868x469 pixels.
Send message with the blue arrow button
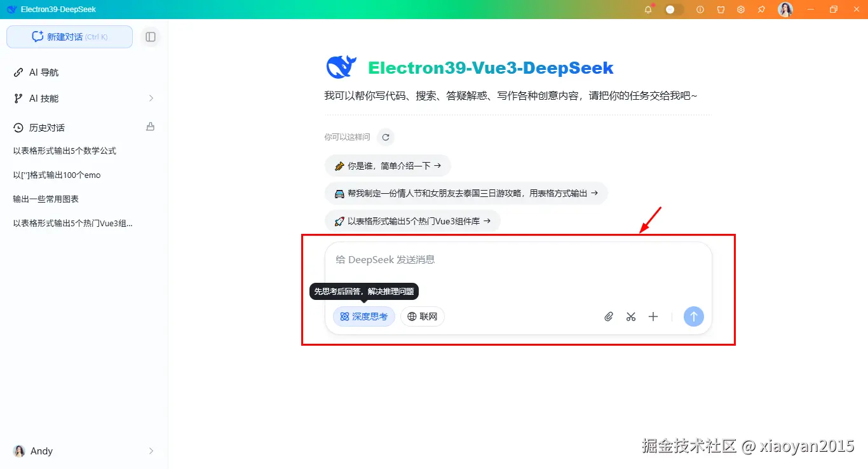pyautogui.click(x=694, y=316)
